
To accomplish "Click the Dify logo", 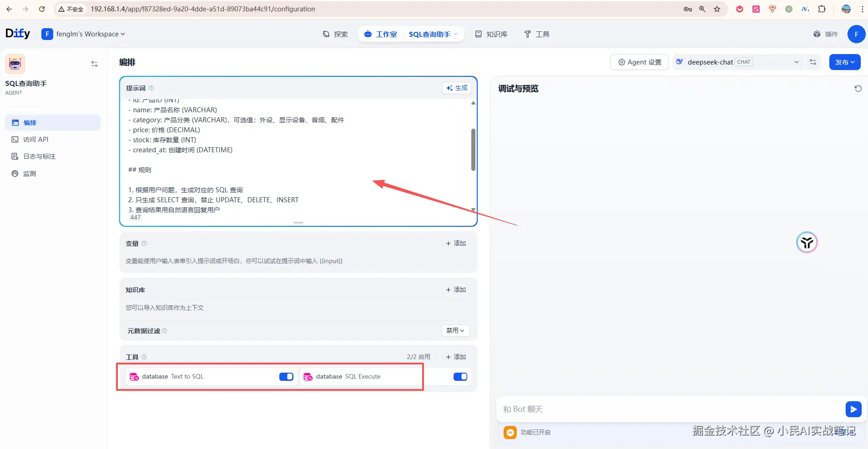I will [18, 34].
